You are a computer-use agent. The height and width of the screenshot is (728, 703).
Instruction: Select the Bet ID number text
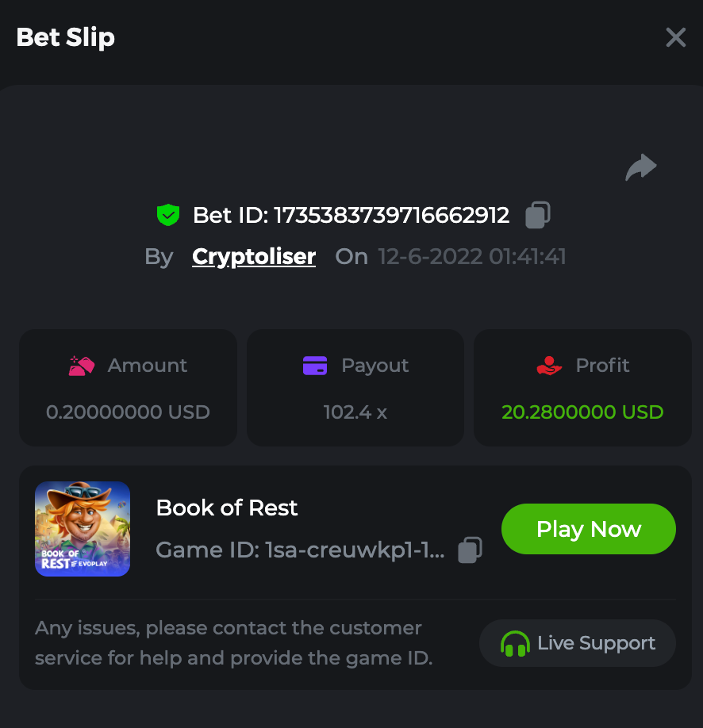click(x=391, y=215)
